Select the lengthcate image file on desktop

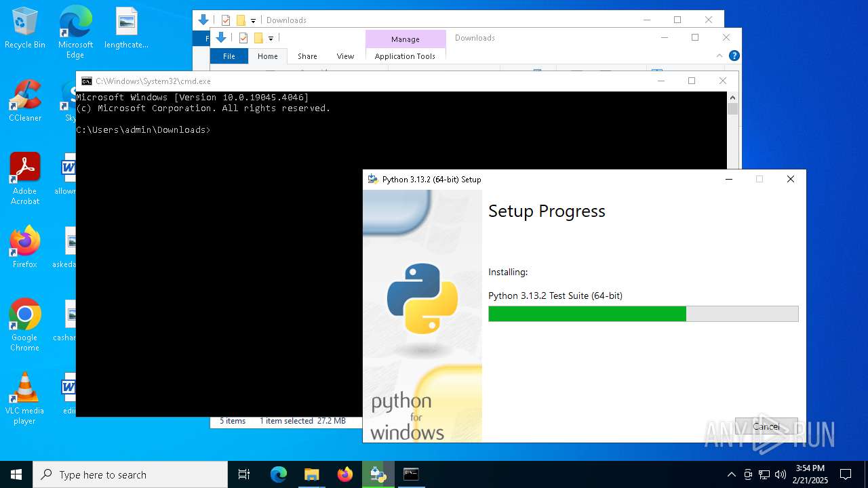[126, 28]
